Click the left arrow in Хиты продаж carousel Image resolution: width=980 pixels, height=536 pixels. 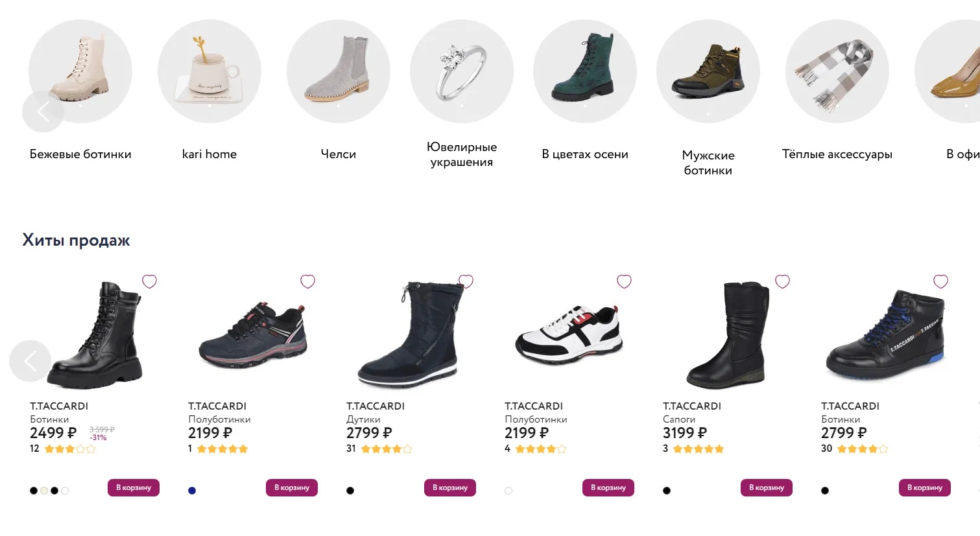(x=30, y=361)
